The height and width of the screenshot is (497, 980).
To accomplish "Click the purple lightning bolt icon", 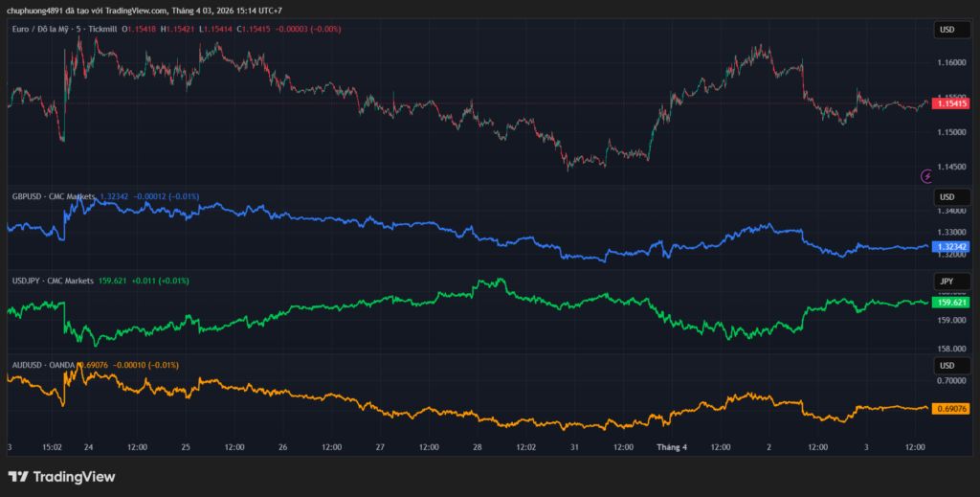I will click(x=925, y=176).
